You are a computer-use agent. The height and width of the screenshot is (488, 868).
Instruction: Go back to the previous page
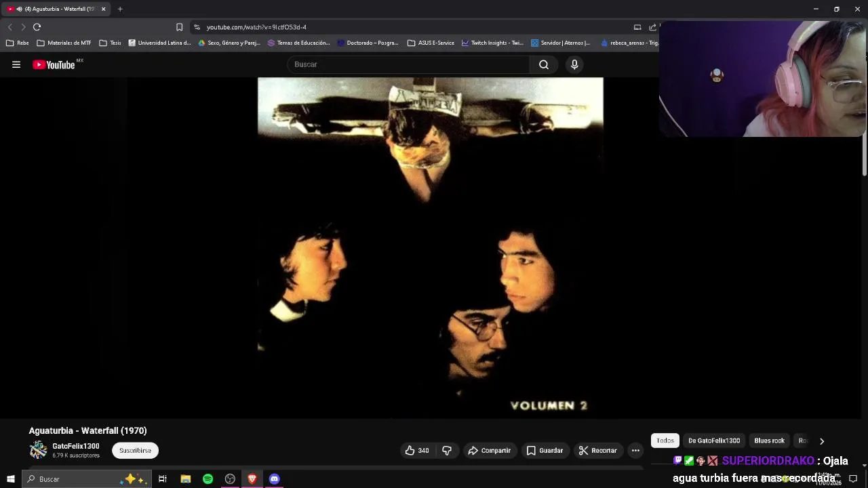pos(9,27)
